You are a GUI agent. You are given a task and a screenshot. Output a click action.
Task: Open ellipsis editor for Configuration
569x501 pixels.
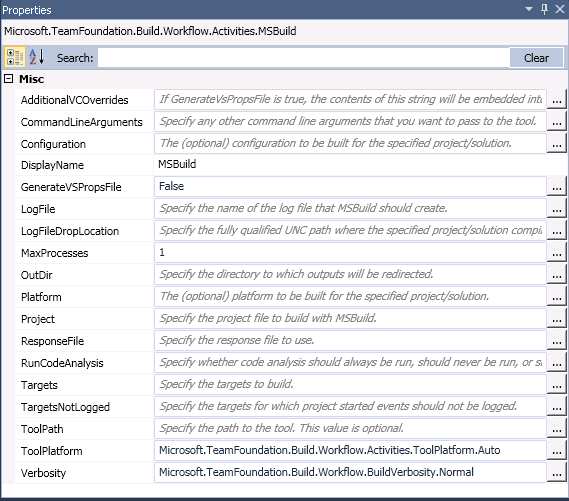click(557, 144)
